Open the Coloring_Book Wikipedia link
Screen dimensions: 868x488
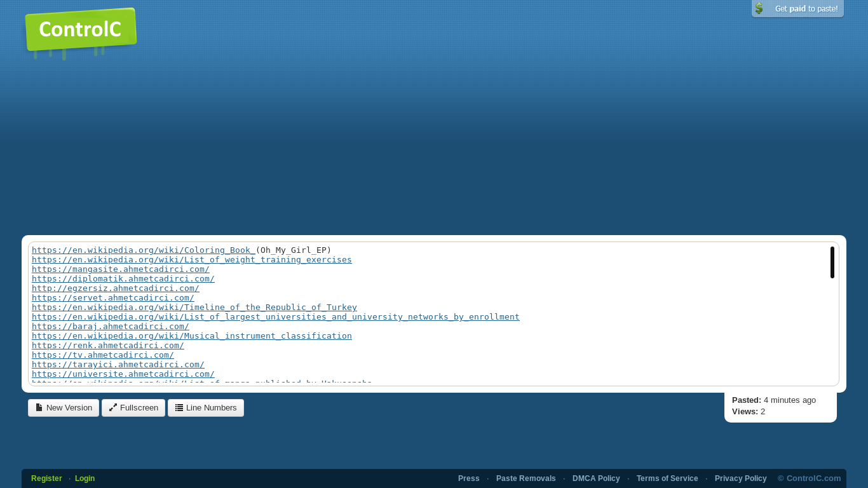pos(144,250)
